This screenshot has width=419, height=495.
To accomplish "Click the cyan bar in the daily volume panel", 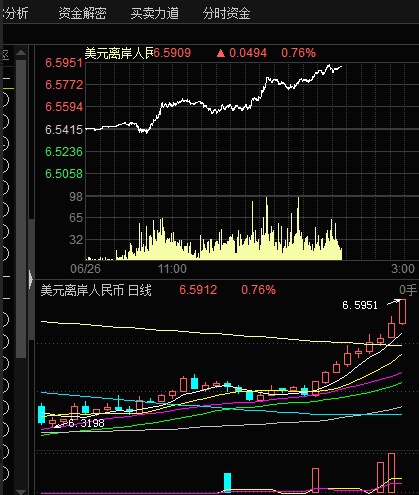I will (227, 483).
